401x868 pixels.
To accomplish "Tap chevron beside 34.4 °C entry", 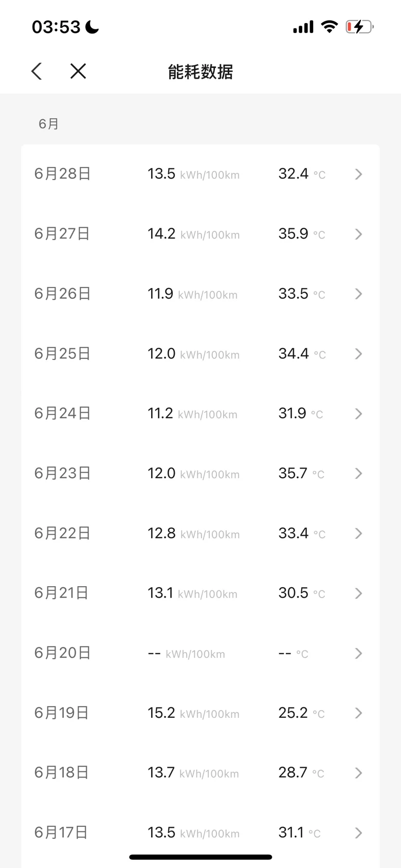I will (359, 354).
